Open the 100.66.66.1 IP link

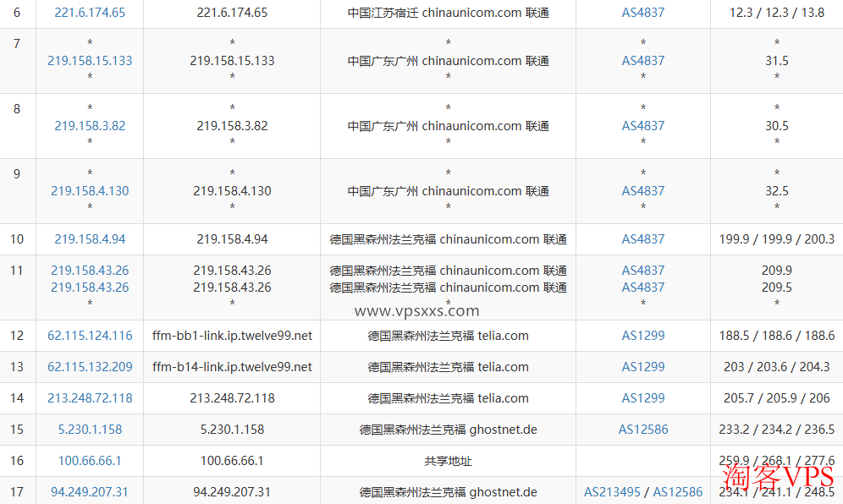[90, 461]
